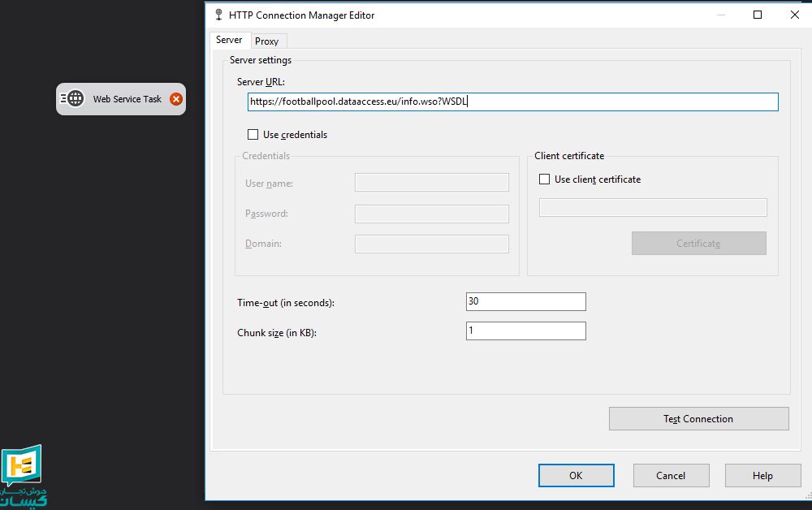Select the Server tab
812x510 pixels.
pyautogui.click(x=229, y=40)
